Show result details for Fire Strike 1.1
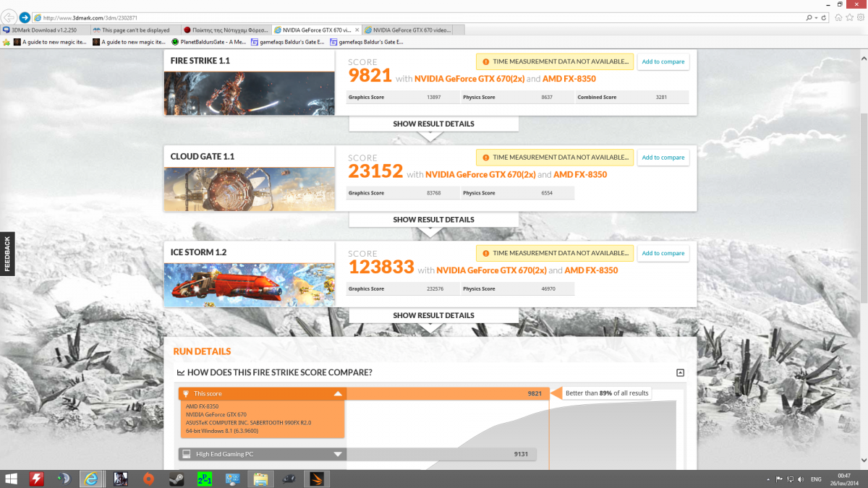Viewport: 868px width, 488px height. pos(433,124)
